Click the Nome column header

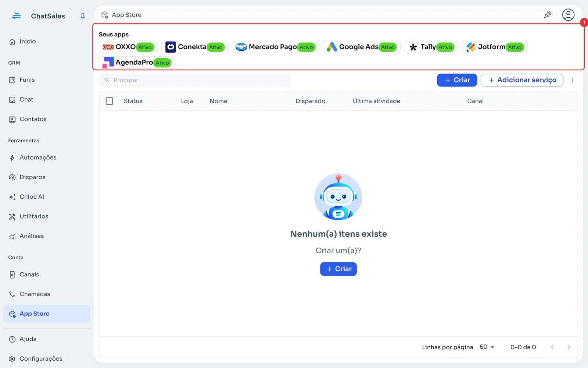(x=218, y=101)
